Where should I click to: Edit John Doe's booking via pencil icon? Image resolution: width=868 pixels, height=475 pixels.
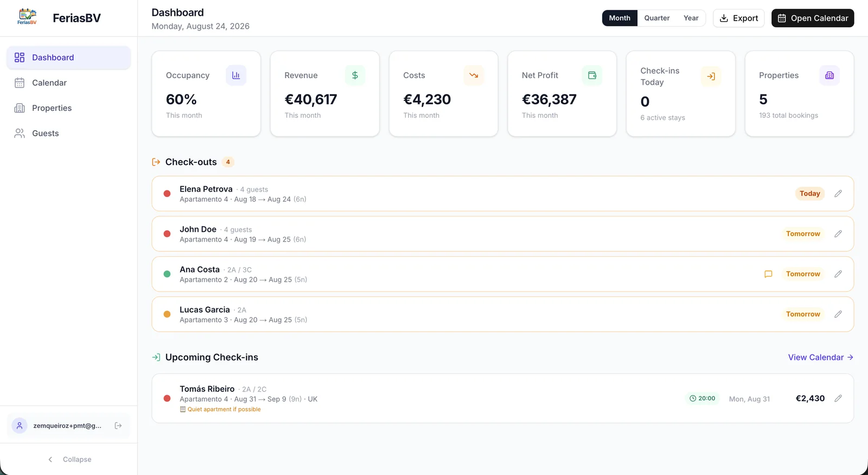click(x=838, y=234)
